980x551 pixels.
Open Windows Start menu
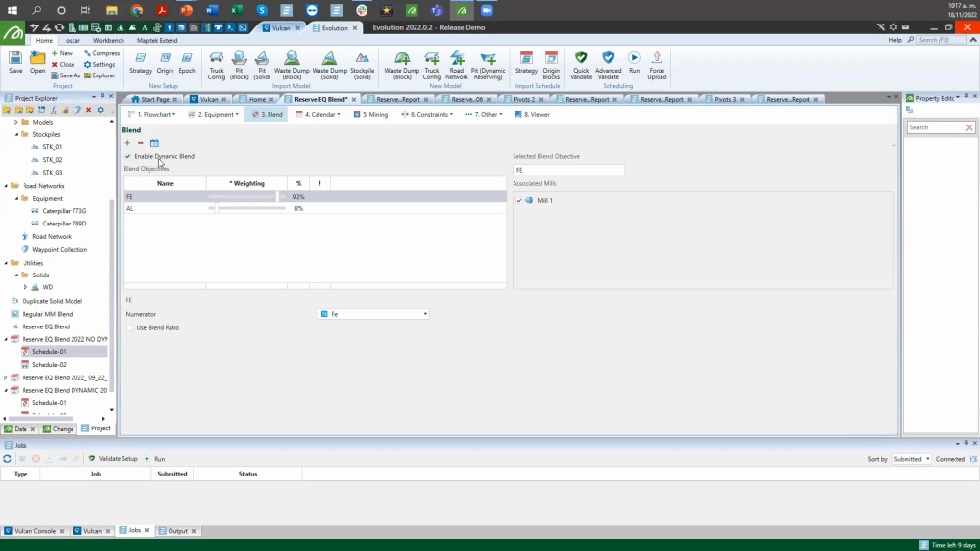12,10
